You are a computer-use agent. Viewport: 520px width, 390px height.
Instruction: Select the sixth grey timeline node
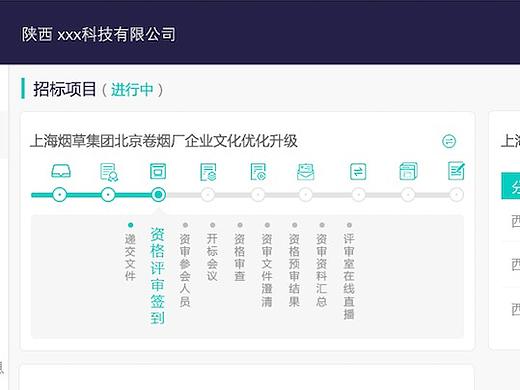[305, 195]
